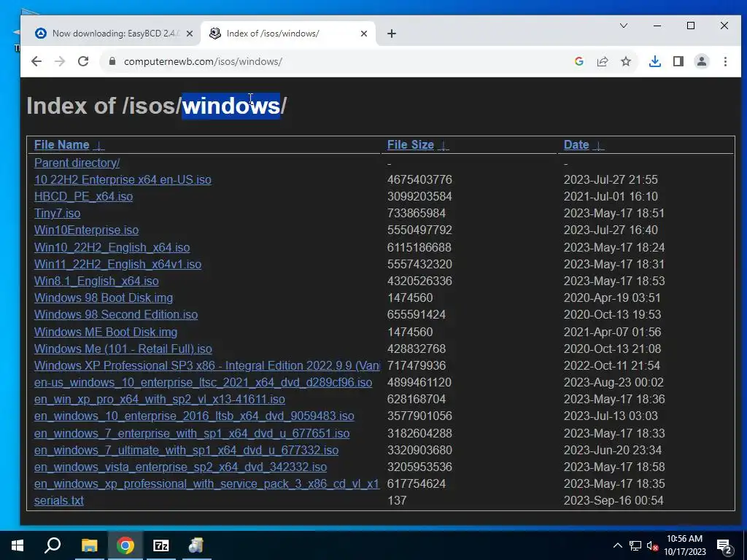This screenshot has width=747, height=560.
Task: Go back to the previous page
Action: pyautogui.click(x=36, y=61)
